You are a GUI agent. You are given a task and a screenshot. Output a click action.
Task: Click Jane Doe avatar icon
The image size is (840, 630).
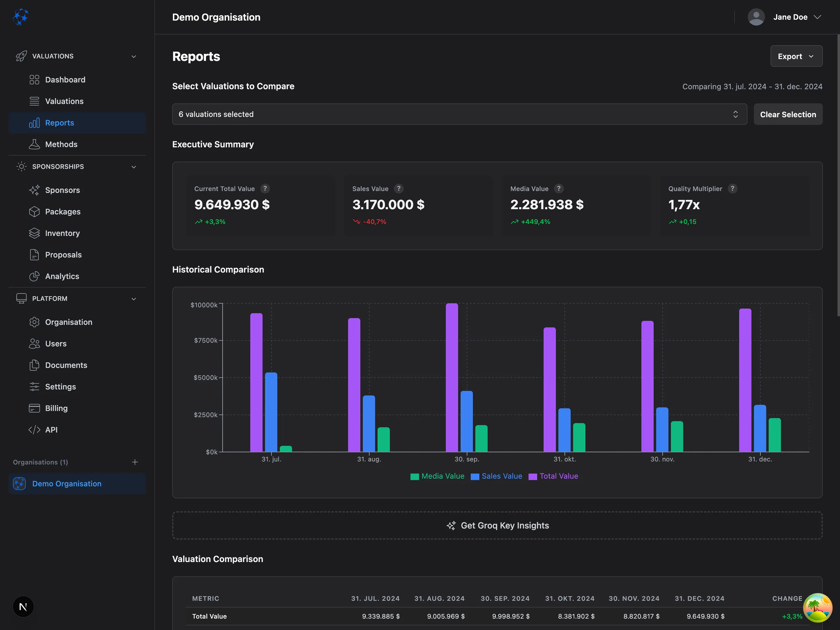(x=756, y=17)
